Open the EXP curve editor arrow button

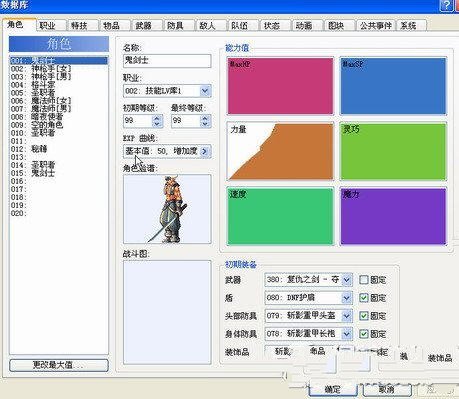(x=205, y=151)
